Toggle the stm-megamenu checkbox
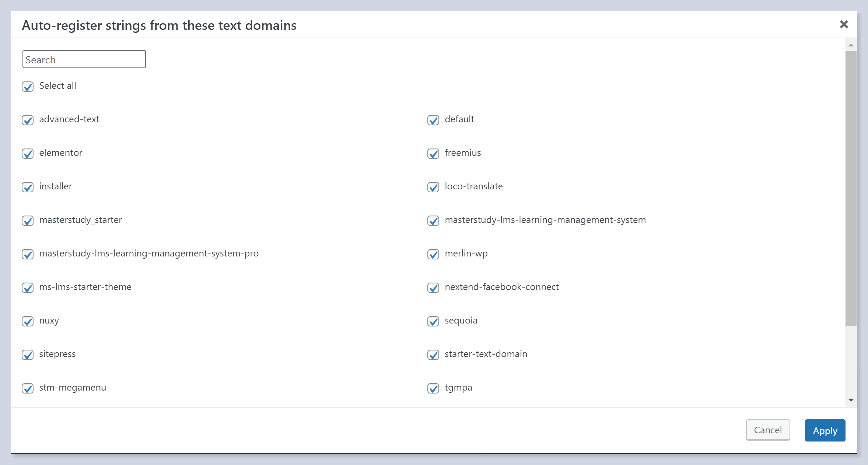The height and width of the screenshot is (465, 868). (x=28, y=388)
